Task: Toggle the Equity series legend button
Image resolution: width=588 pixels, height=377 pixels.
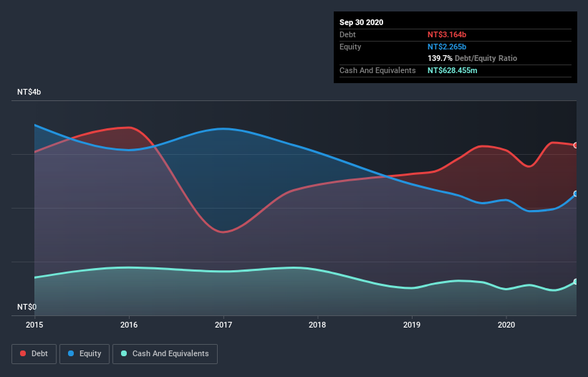Action: (x=85, y=354)
